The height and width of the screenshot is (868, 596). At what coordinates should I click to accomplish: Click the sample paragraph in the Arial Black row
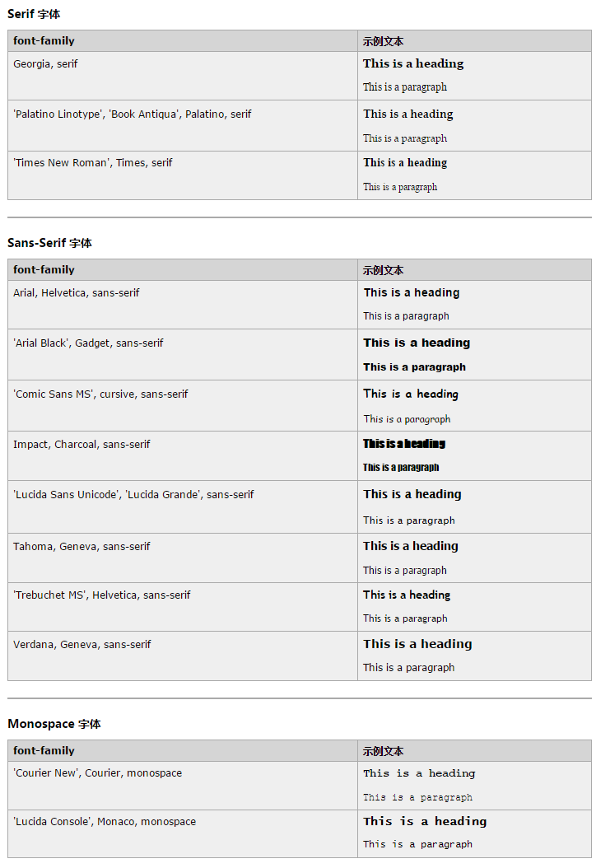415,367
